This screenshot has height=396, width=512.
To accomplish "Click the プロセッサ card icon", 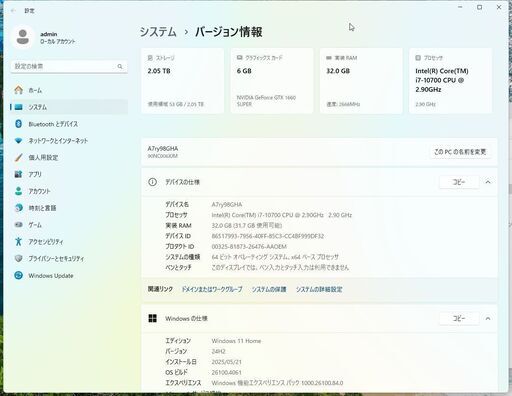I will point(418,58).
